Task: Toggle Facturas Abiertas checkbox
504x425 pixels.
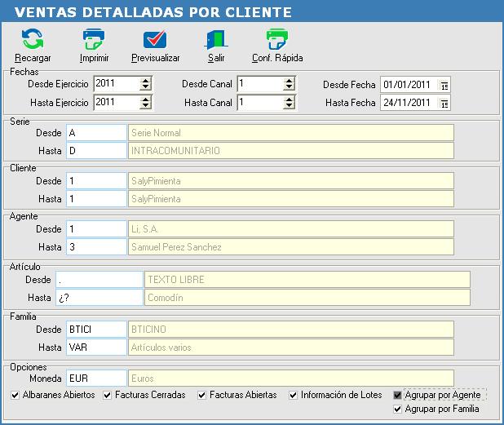Action: [202, 395]
